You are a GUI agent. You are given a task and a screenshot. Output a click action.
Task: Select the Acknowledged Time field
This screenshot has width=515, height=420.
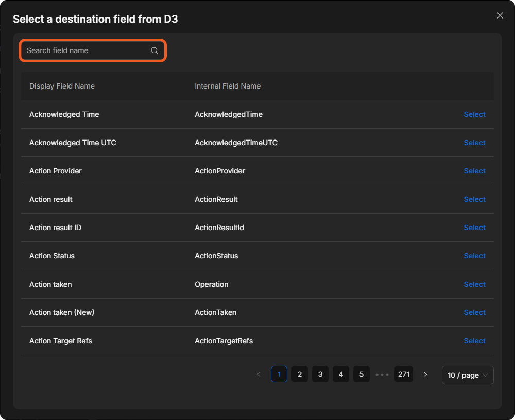click(x=474, y=114)
